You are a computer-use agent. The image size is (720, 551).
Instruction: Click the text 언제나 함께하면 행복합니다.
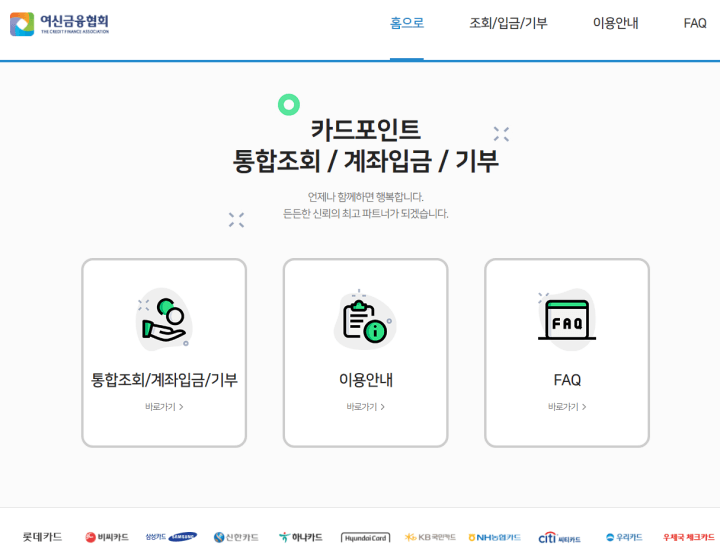pos(366,197)
